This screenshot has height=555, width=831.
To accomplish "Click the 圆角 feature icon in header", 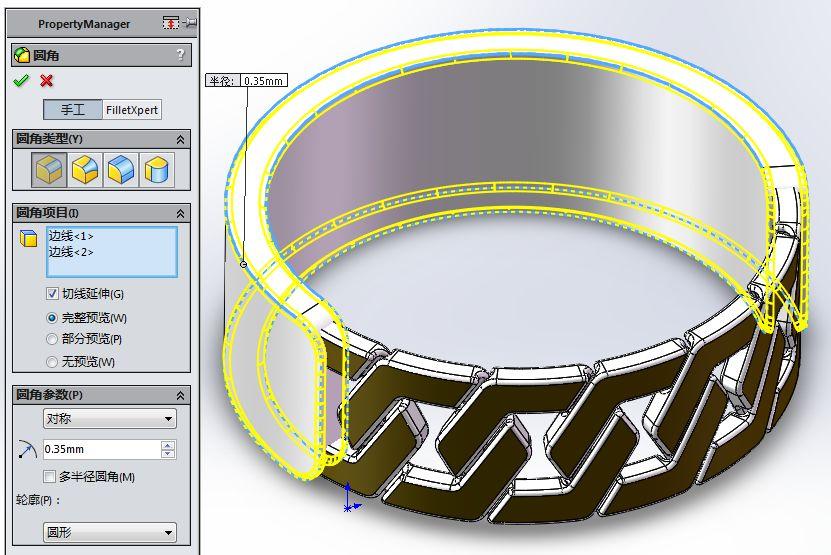I will coord(22,55).
